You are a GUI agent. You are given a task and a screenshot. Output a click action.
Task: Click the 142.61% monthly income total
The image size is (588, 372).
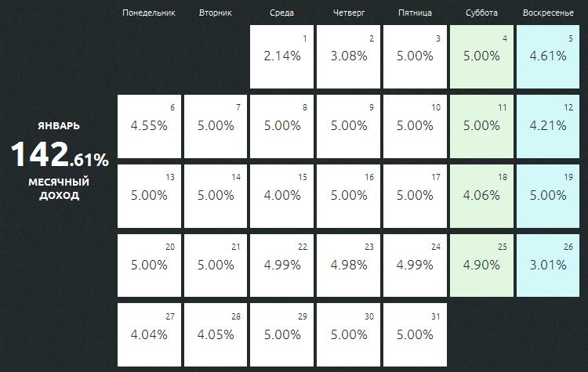pos(60,156)
